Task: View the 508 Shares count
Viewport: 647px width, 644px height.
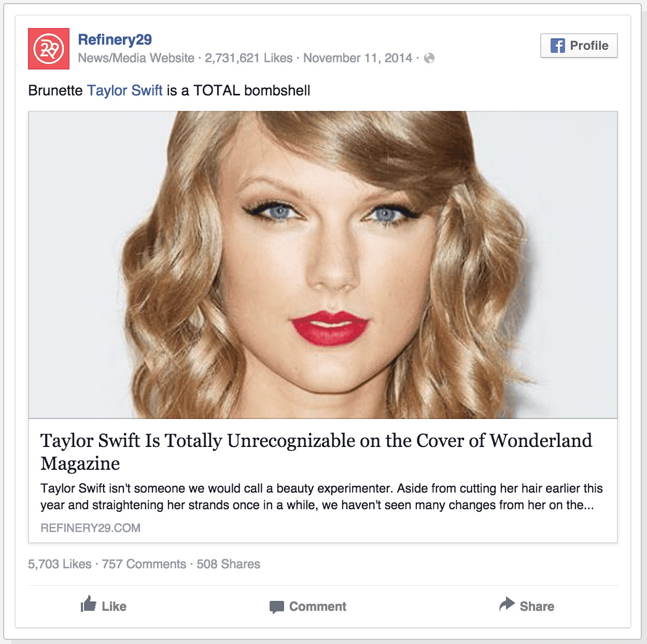Action: pyautogui.click(x=229, y=564)
